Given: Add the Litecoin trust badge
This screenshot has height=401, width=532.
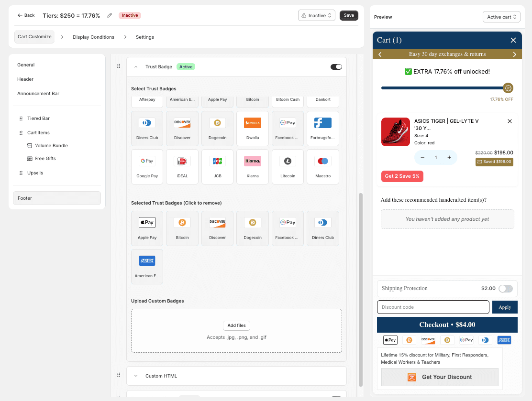Looking at the screenshot, I should pyautogui.click(x=288, y=167).
